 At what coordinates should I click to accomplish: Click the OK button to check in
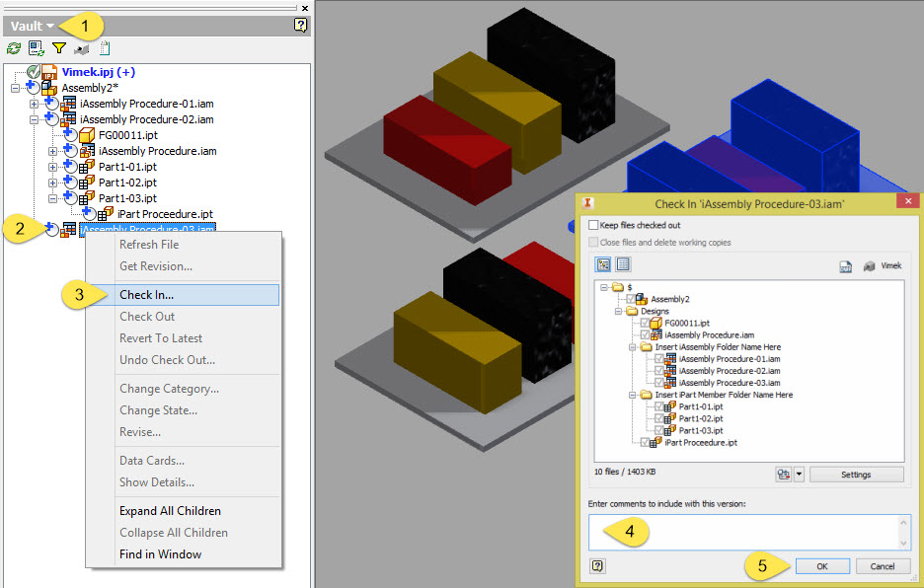[822, 565]
